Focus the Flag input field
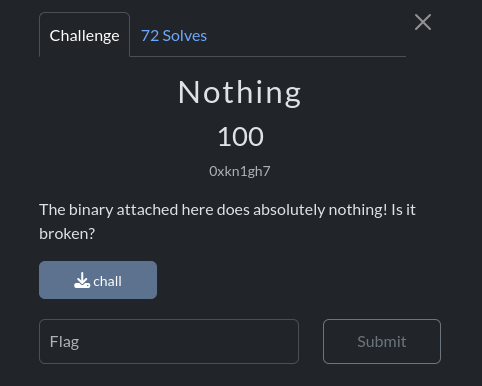Image resolution: width=482 pixels, height=386 pixels. tap(169, 341)
